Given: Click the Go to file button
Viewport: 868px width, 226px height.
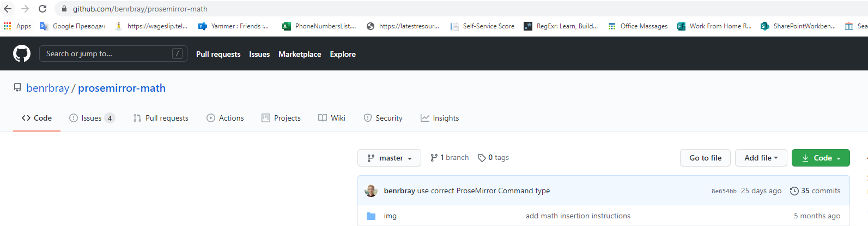Looking at the screenshot, I should [x=705, y=158].
